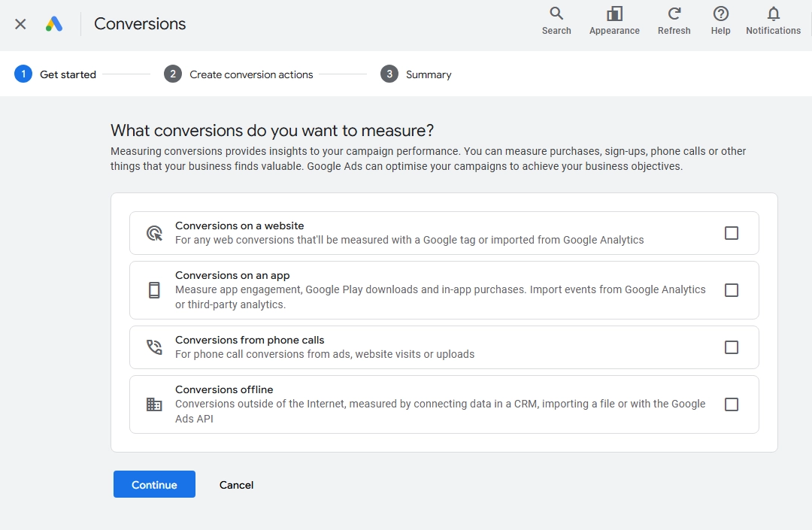812x530 pixels.
Task: Click the smartphone app icon
Action: 154,290
